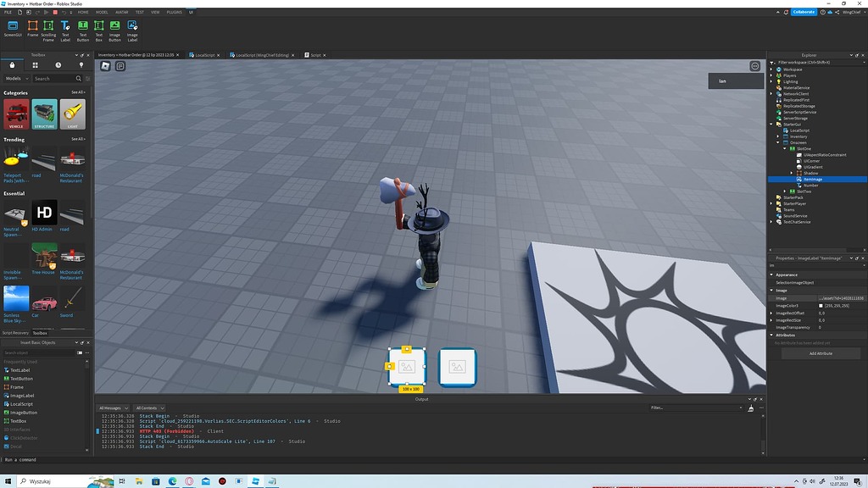Open the chat icon in viewport
This screenshot has height=488, width=868.
[120, 66]
